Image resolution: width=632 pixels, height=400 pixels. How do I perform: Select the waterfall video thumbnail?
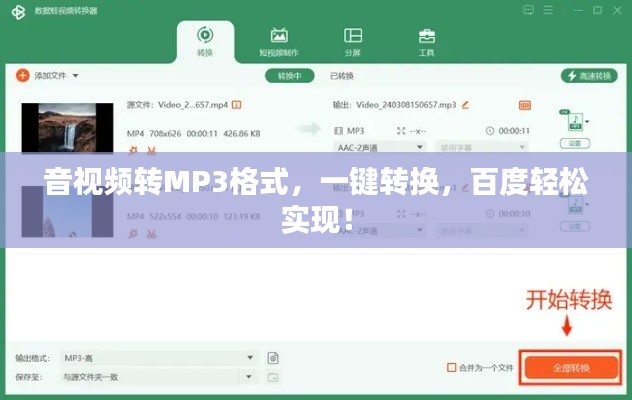[67, 127]
